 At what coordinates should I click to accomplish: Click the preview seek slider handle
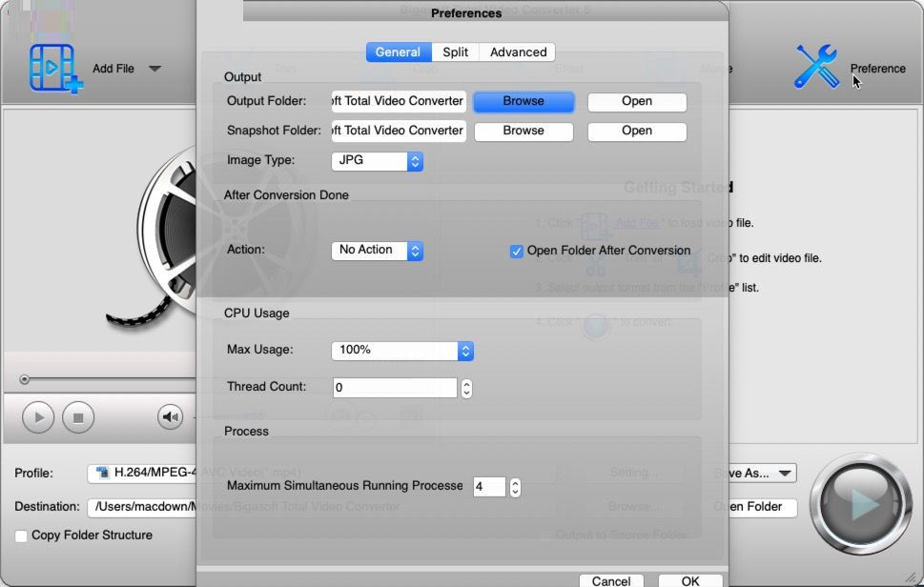[24, 380]
